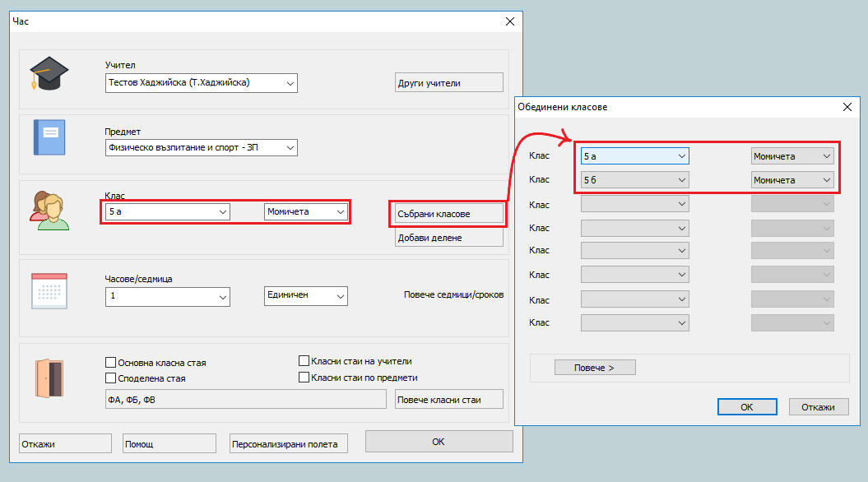Click the graduation cap teacher icon
868x482 pixels.
coord(48,74)
